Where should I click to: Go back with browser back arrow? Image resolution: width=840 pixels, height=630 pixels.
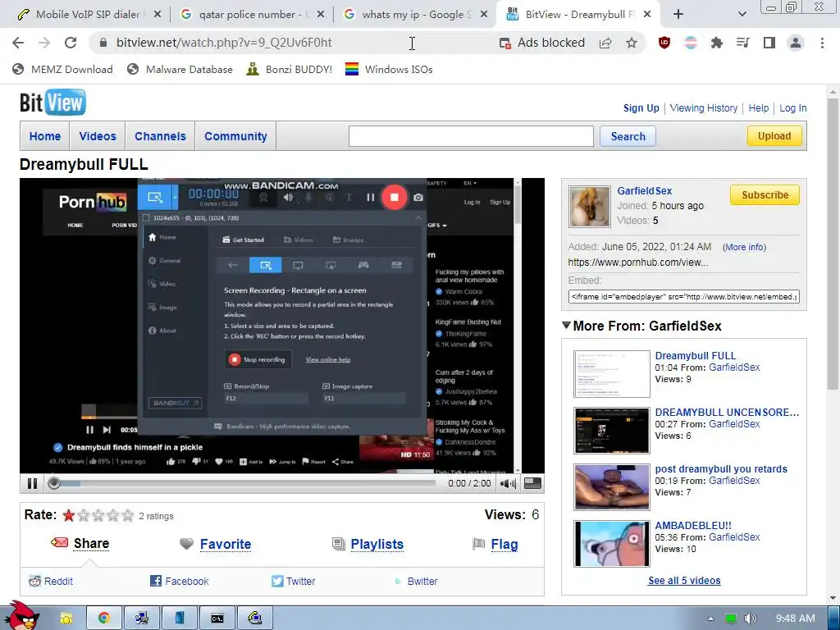click(x=18, y=43)
